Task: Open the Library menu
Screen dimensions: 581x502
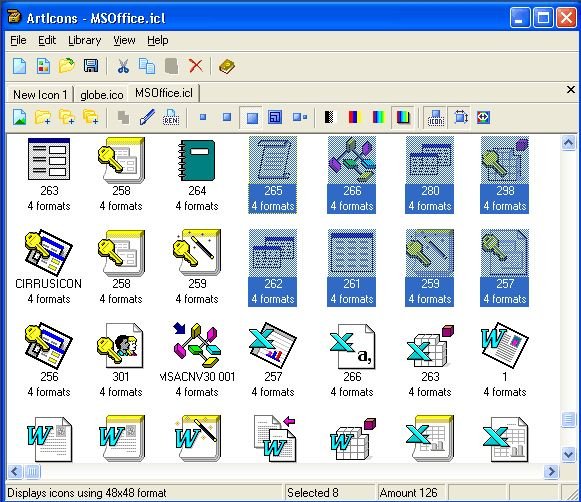Action: (x=84, y=40)
